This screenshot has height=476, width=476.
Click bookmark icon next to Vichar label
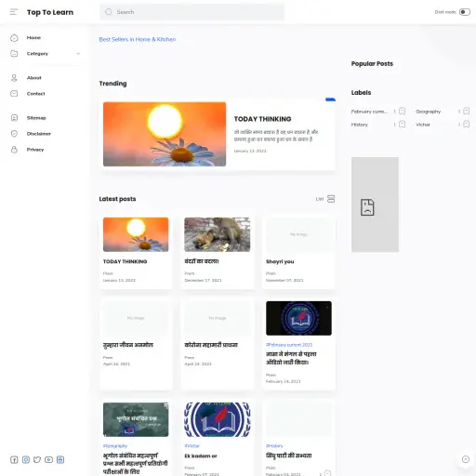[467, 125]
